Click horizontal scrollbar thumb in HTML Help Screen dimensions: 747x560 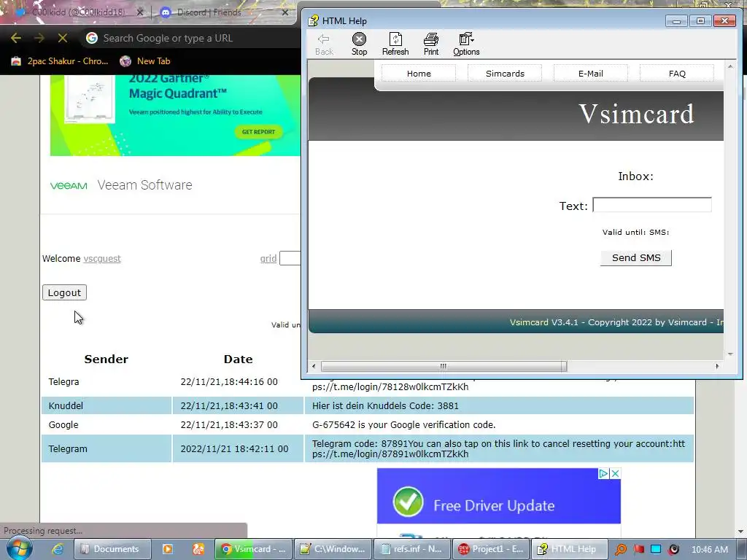click(x=444, y=366)
